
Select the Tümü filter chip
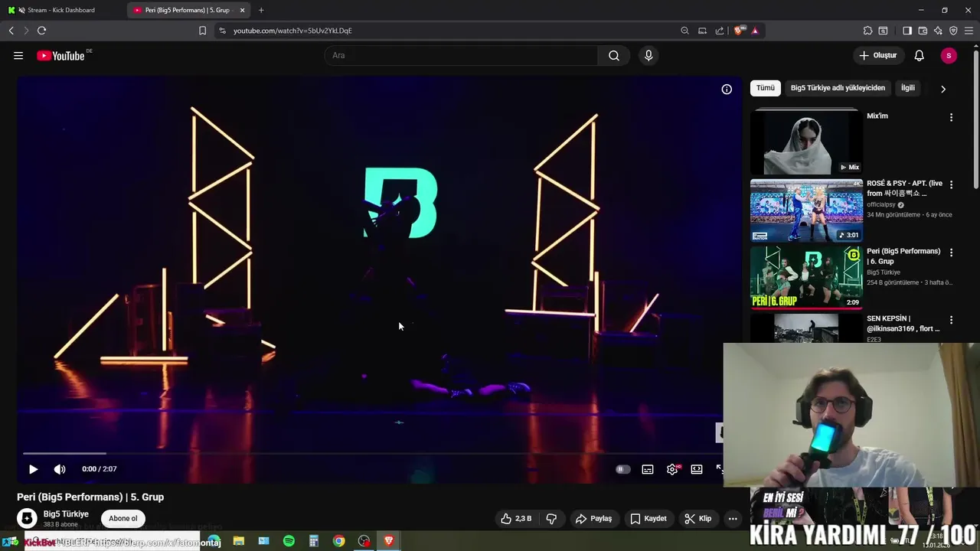(x=766, y=88)
